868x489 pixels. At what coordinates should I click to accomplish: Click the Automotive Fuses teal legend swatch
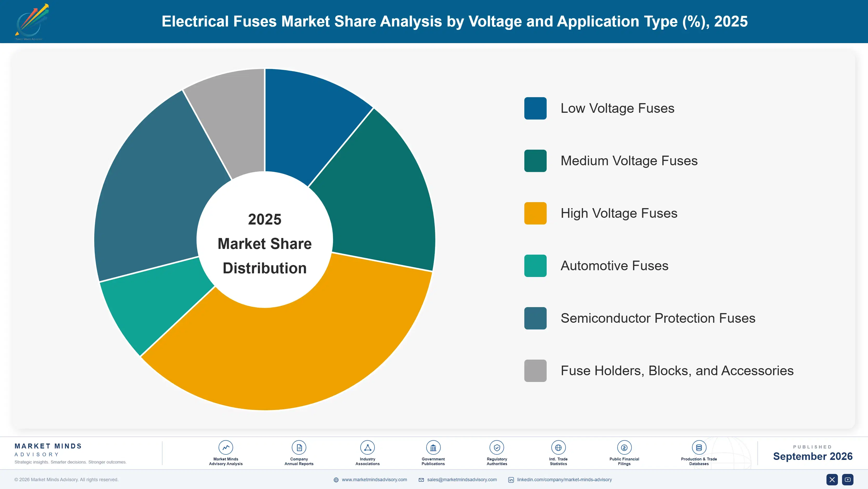coord(535,266)
